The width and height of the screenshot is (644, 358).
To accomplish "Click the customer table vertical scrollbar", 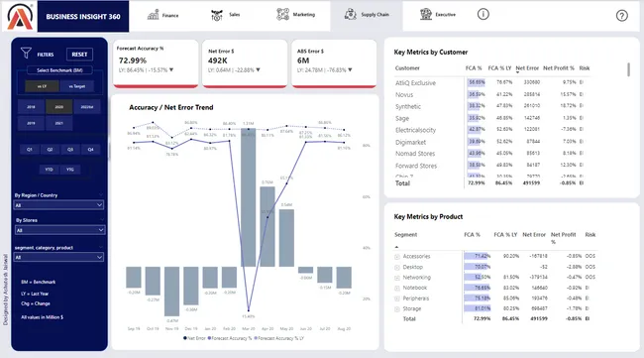I will [x=628, y=69].
